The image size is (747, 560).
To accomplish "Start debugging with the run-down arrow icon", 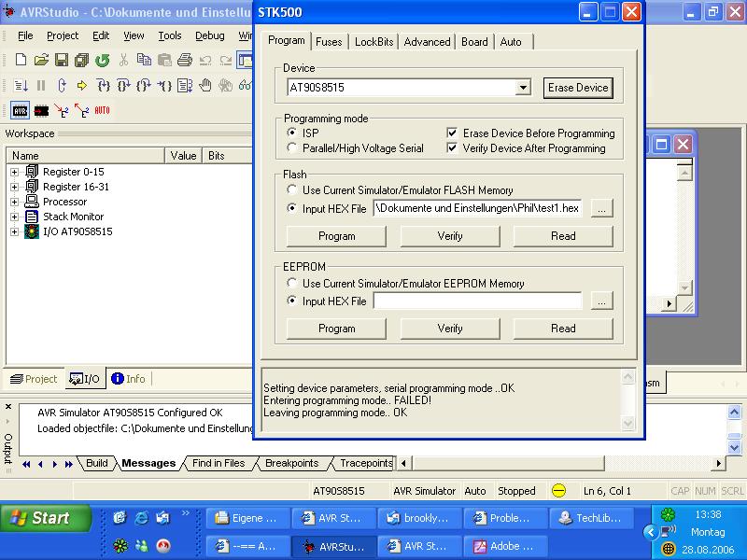I will [21, 86].
